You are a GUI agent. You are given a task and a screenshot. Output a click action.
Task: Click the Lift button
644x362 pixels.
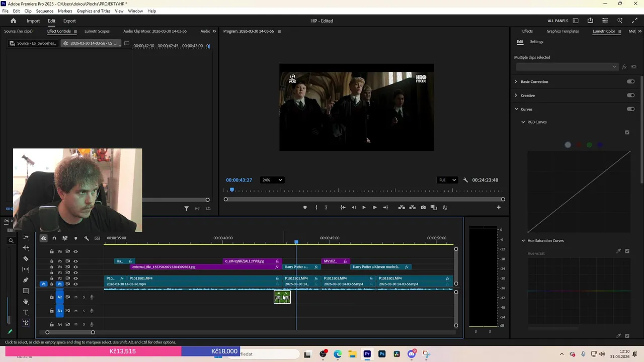pyautogui.click(x=401, y=207)
